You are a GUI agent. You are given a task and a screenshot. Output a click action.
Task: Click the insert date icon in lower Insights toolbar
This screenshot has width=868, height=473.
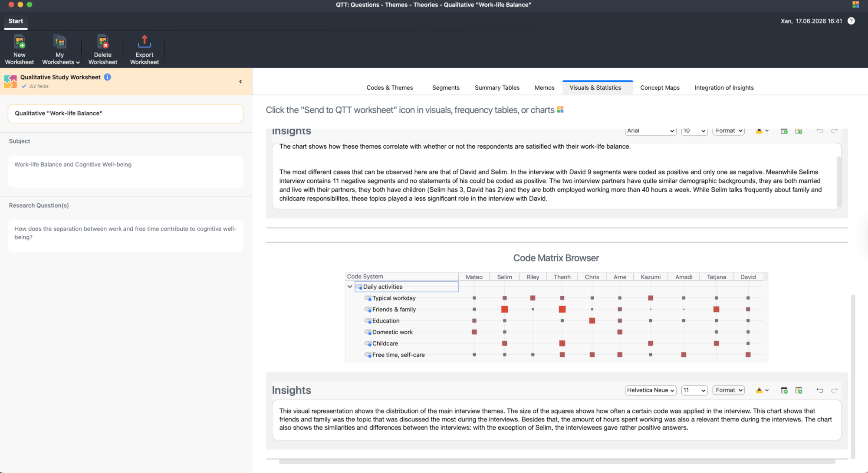(x=784, y=390)
